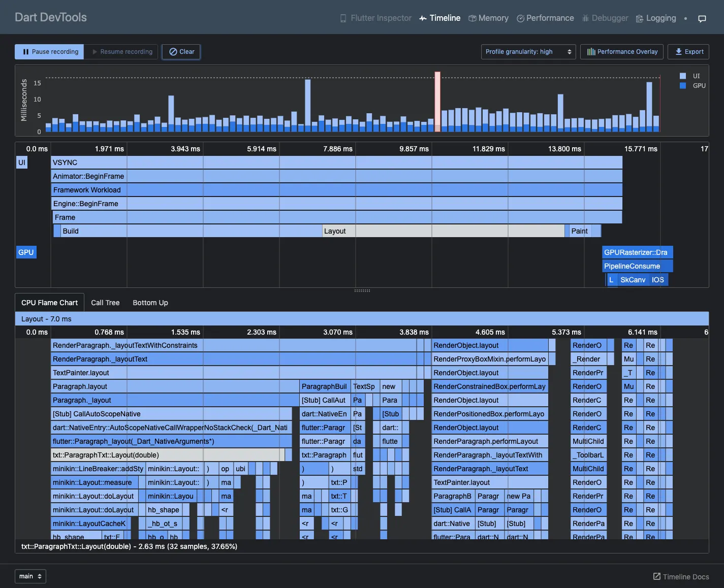Select the highlighted red frame bar
The image size is (724, 588).
pos(437,102)
